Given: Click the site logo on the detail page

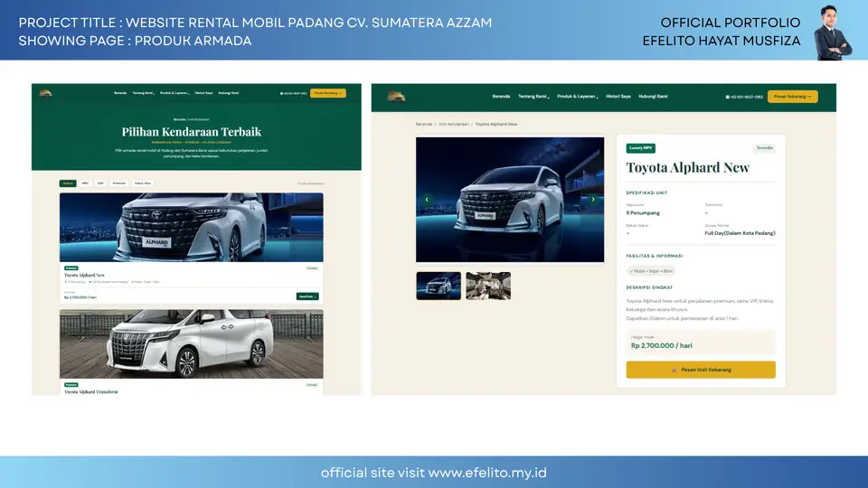Looking at the screenshot, I should click(x=396, y=97).
